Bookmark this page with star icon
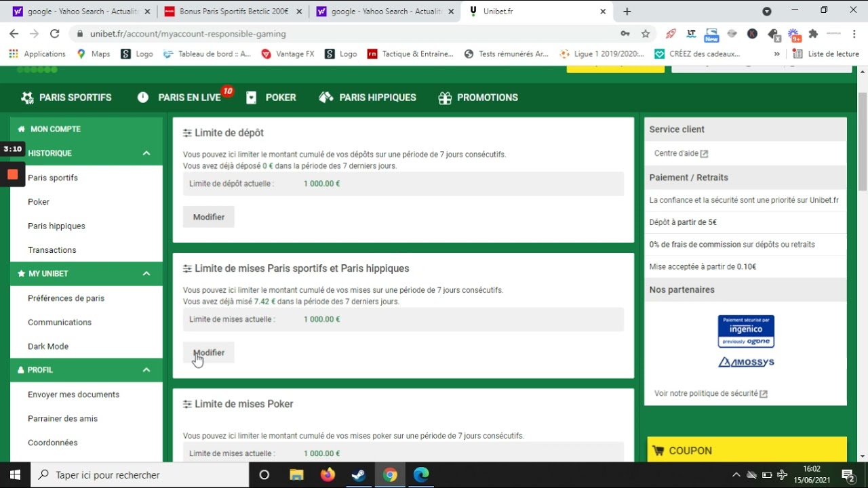The width and height of the screenshot is (868, 488). [x=646, y=34]
